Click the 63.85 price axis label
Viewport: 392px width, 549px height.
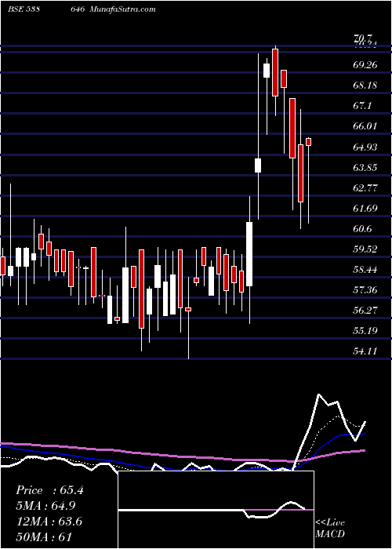pyautogui.click(x=365, y=167)
